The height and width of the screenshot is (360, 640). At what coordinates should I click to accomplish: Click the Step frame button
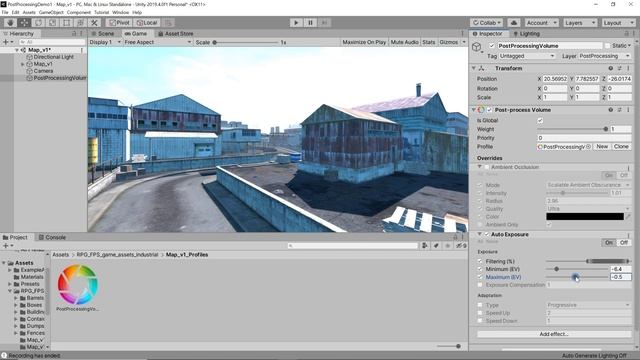324,23
